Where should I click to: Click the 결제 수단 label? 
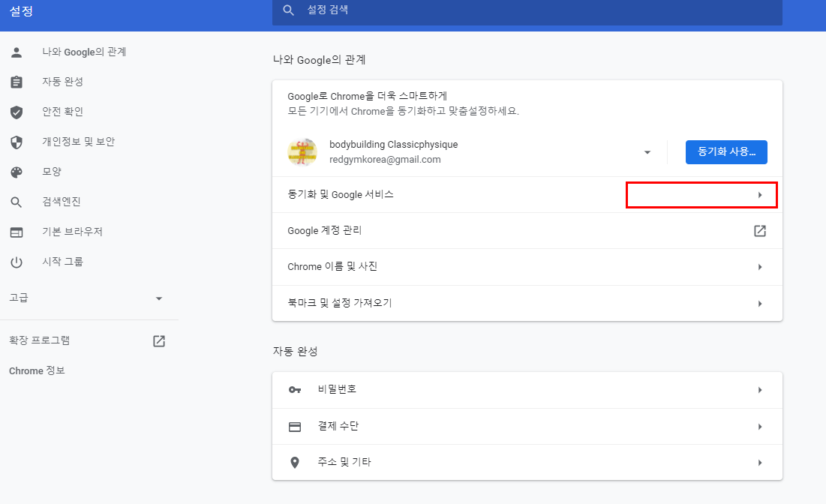(338, 426)
